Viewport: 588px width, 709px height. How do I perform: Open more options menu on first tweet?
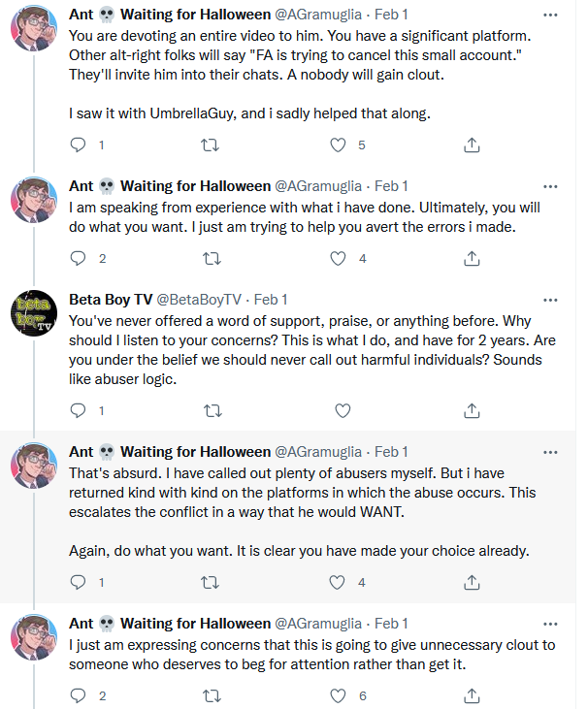click(x=550, y=15)
